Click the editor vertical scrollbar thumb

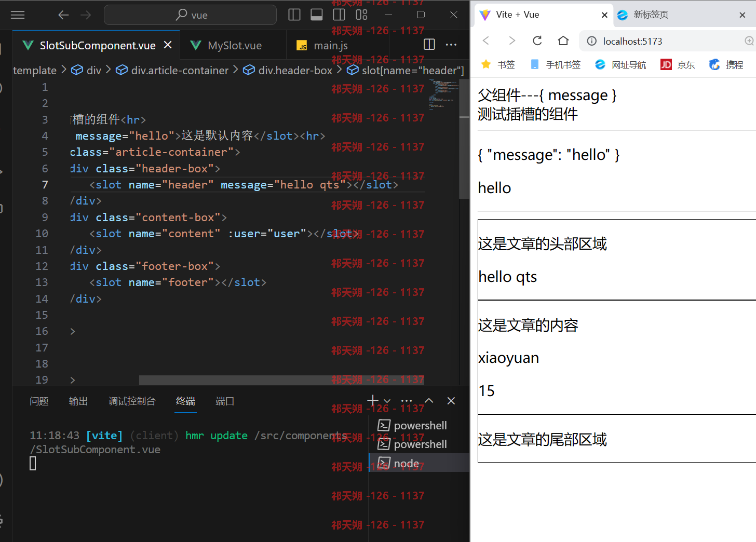(464, 139)
